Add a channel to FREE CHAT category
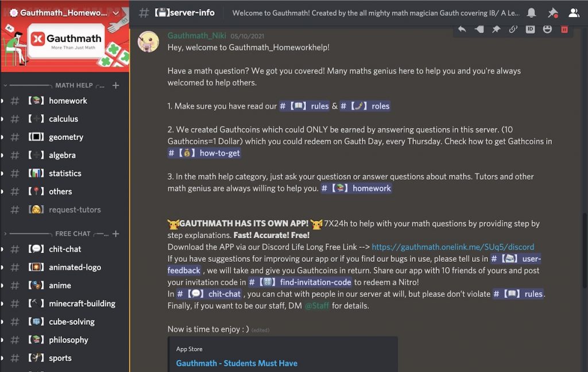Screen dimensions: 588x372 [116, 234]
